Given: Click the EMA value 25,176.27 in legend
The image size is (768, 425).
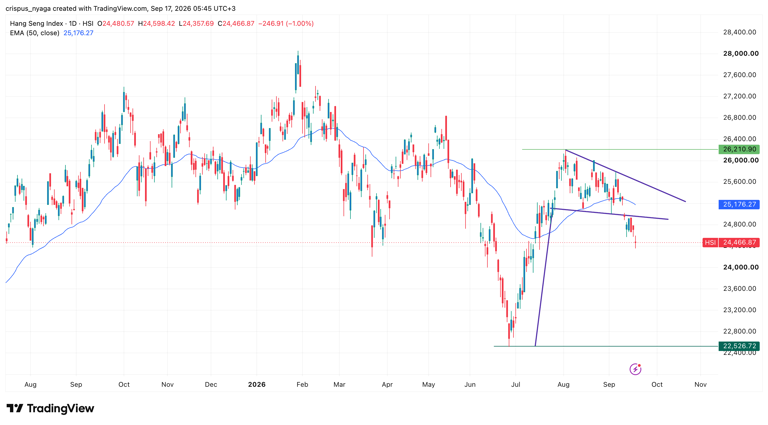Looking at the screenshot, I should [x=78, y=33].
